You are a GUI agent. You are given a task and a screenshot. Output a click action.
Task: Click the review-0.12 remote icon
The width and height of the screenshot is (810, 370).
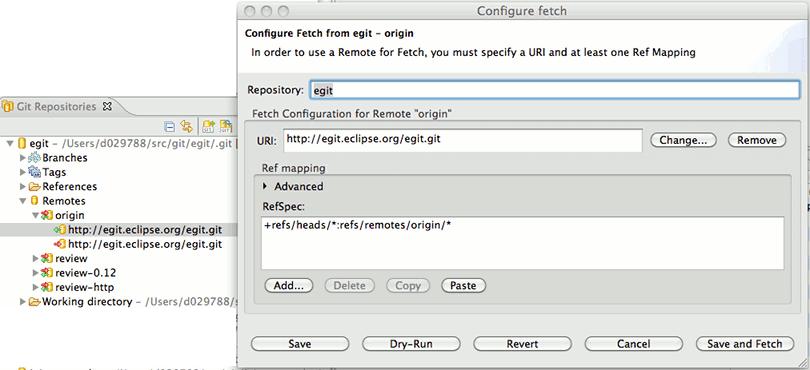point(47,272)
